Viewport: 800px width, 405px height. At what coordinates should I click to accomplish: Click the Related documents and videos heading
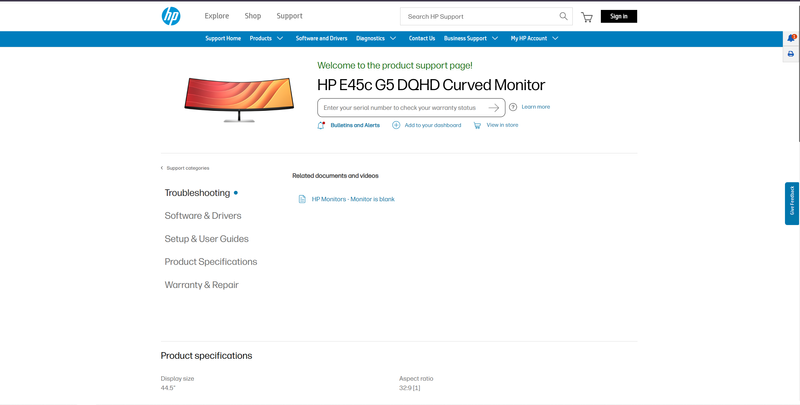(x=335, y=175)
